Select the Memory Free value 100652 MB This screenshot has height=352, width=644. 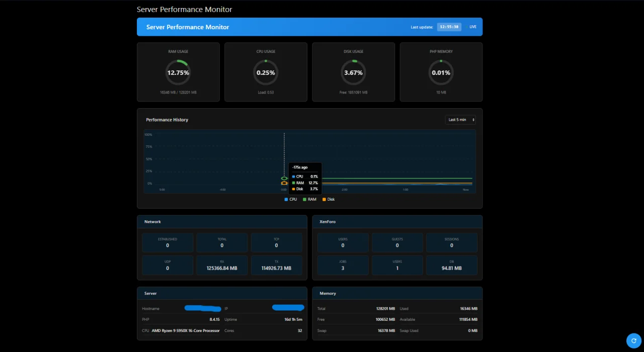(385, 319)
